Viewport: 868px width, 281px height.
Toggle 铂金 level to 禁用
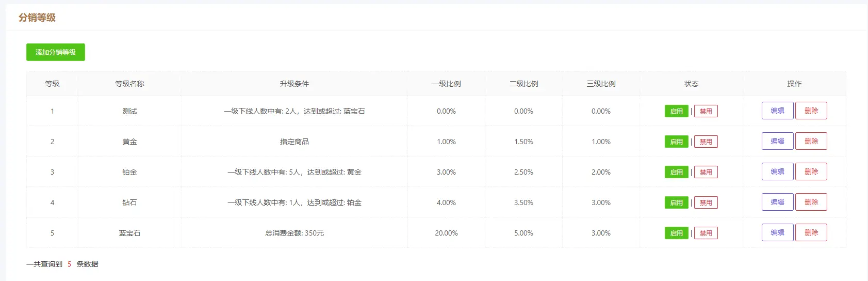[706, 172]
